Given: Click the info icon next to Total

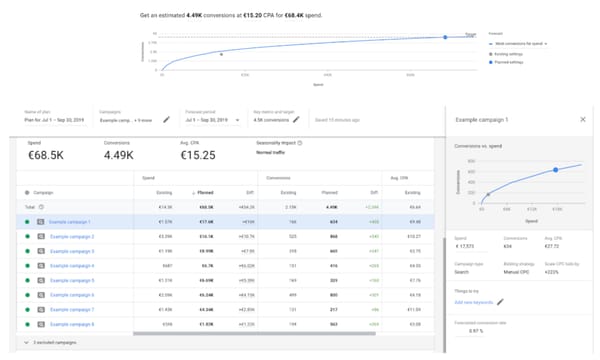Looking at the screenshot, I should click(41, 207).
